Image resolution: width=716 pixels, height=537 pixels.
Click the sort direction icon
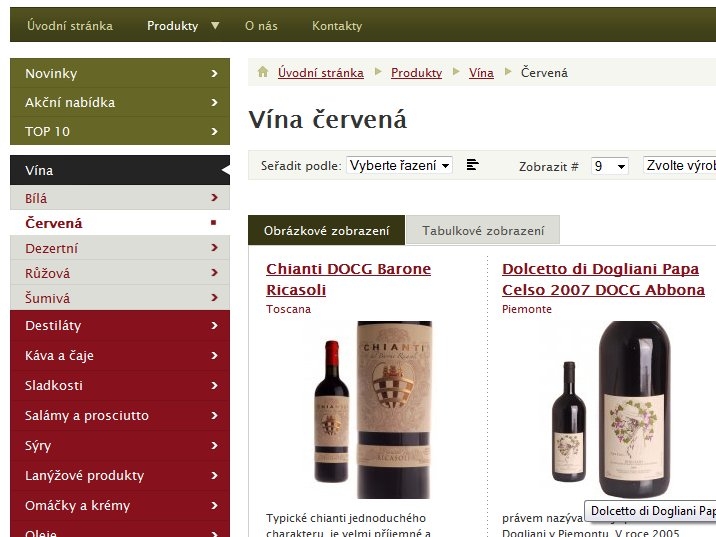tap(473, 164)
